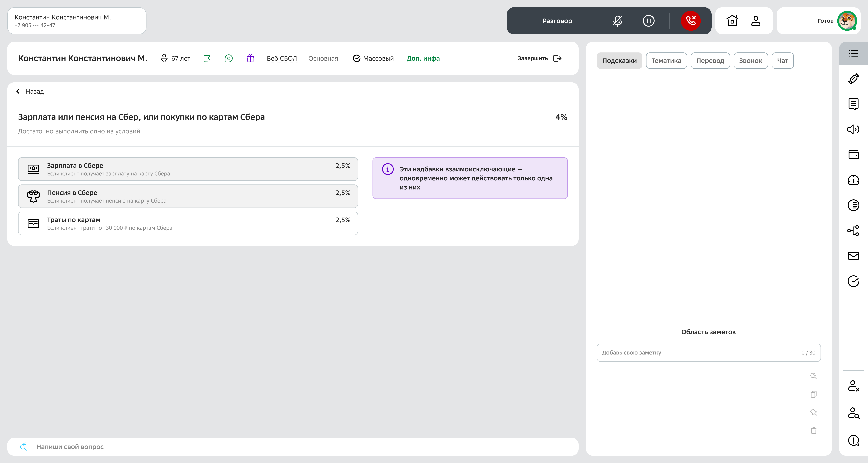This screenshot has height=463, width=868.
Task: Switch to the Перевод tab
Action: pyautogui.click(x=710, y=61)
